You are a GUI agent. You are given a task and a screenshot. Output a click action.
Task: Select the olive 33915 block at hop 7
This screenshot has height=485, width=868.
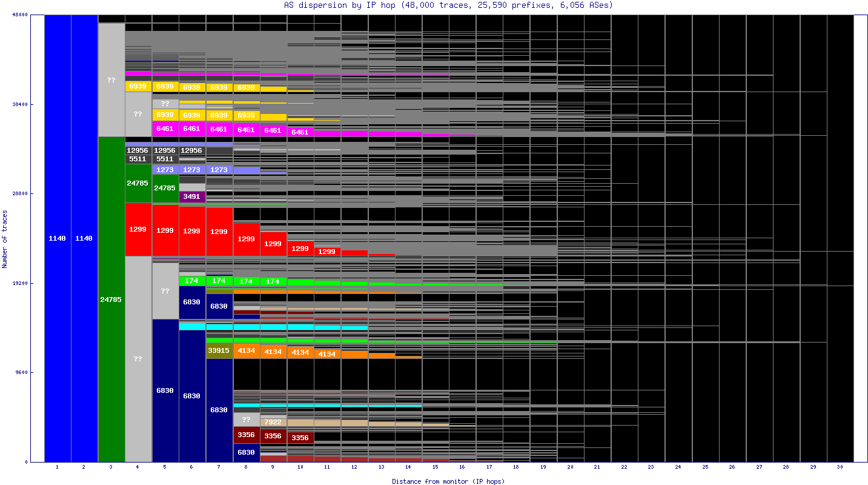(x=219, y=350)
